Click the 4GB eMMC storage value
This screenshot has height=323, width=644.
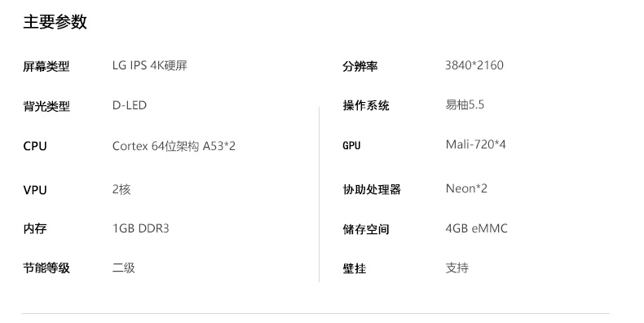coord(476,228)
